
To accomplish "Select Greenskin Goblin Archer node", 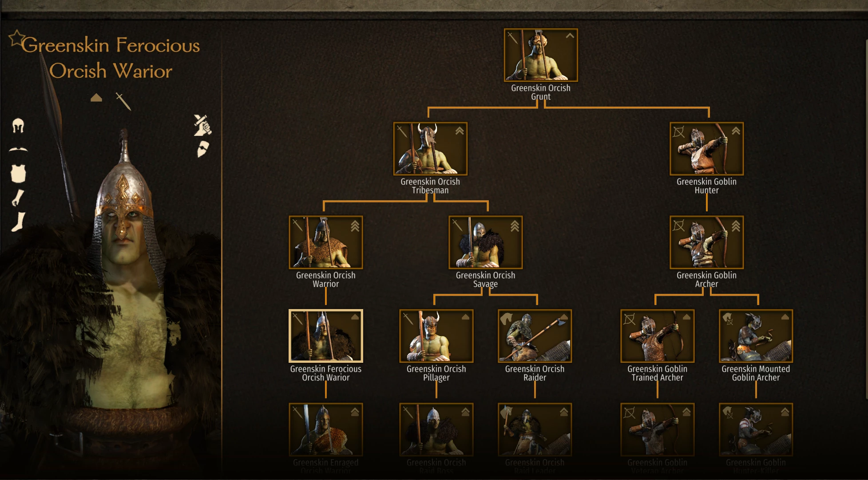I will [706, 242].
